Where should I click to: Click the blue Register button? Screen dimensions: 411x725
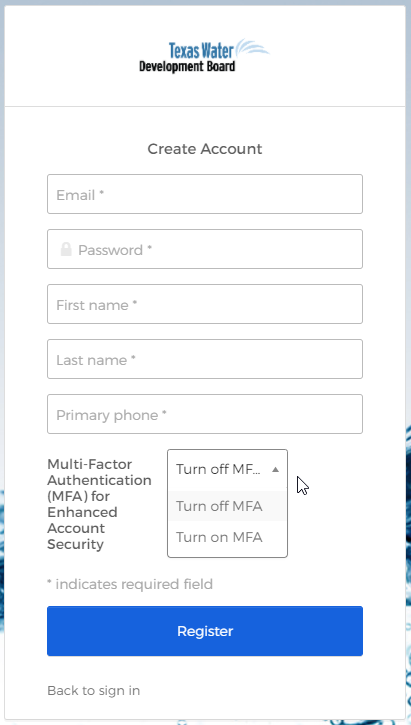(x=205, y=631)
